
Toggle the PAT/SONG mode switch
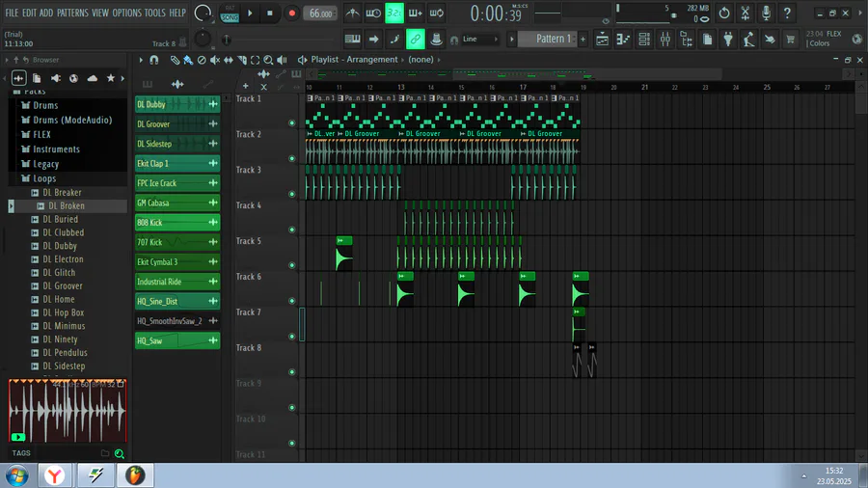pyautogui.click(x=230, y=14)
